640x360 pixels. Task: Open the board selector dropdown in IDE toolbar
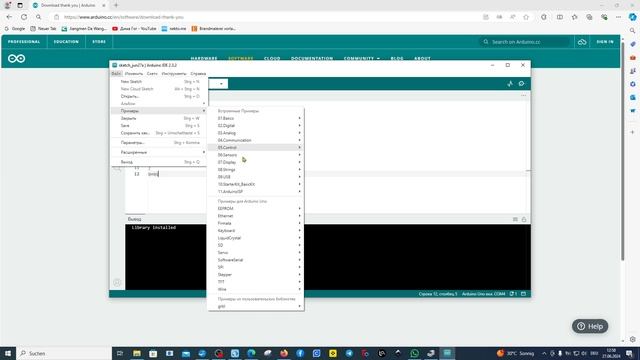point(218,84)
